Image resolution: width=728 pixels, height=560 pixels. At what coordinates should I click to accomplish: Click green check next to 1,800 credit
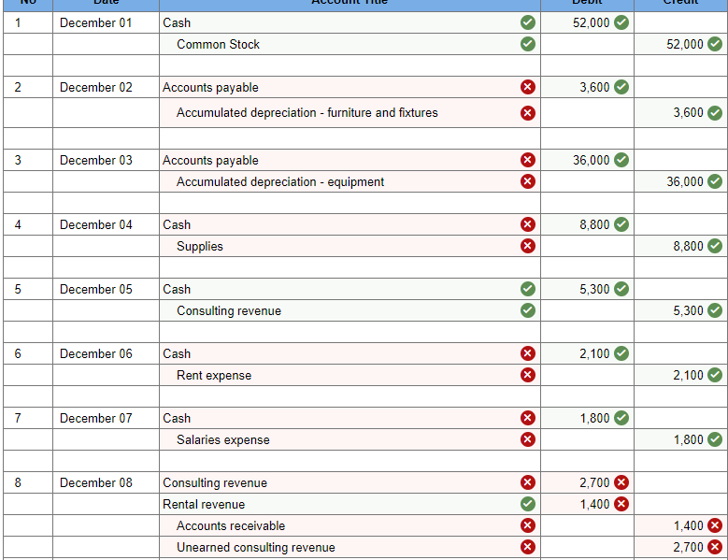click(x=715, y=439)
